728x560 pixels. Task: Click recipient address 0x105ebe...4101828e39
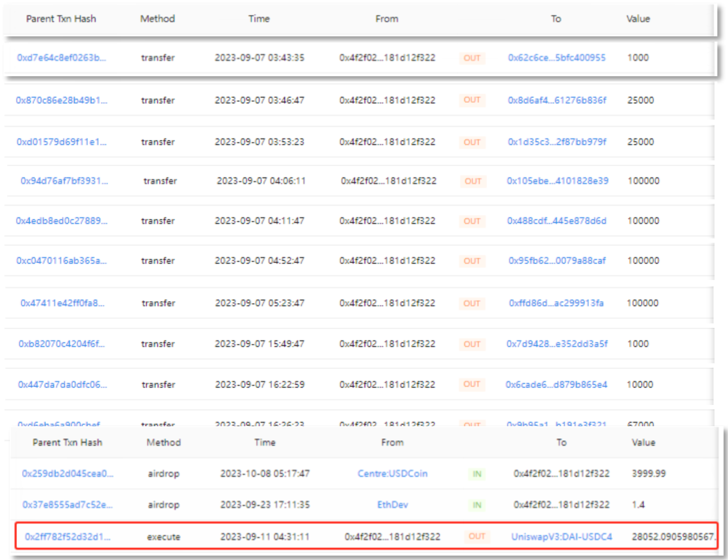pyautogui.click(x=557, y=181)
